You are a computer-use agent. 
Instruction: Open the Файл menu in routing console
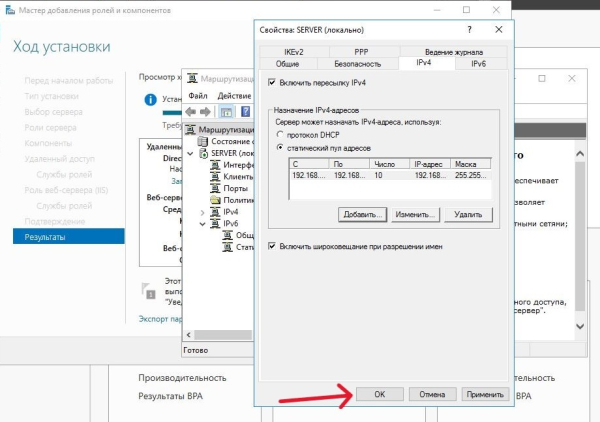[198, 96]
